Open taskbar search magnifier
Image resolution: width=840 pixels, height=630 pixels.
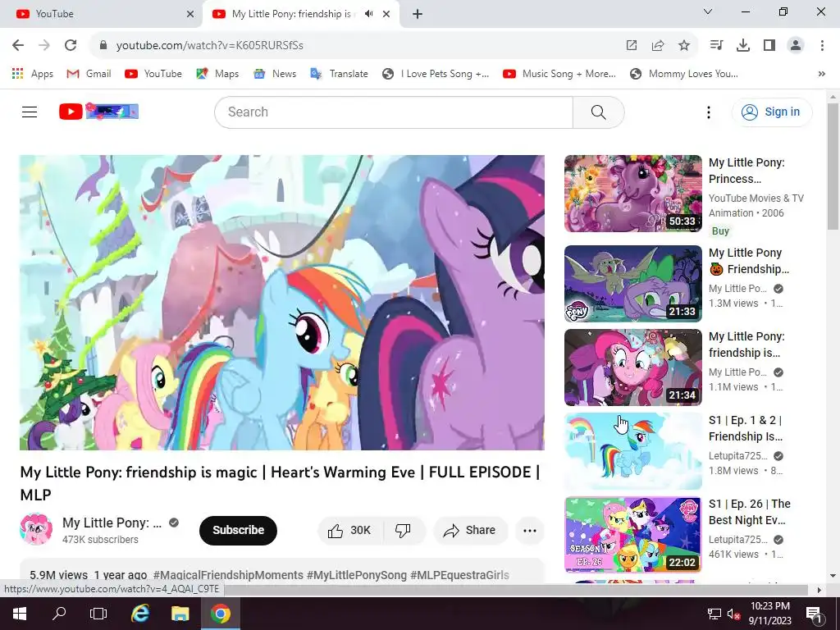click(x=59, y=614)
